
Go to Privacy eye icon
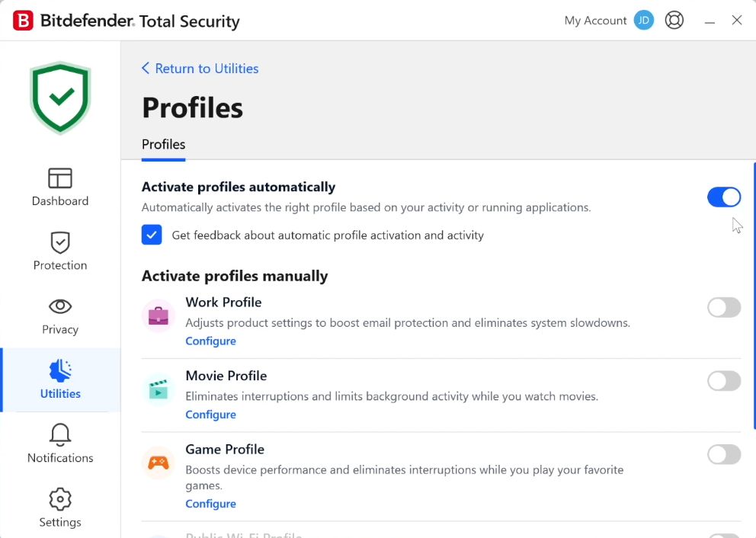(x=60, y=306)
